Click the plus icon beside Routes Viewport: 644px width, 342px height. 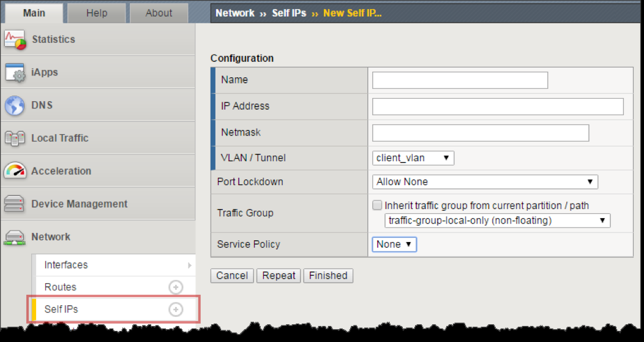(176, 287)
